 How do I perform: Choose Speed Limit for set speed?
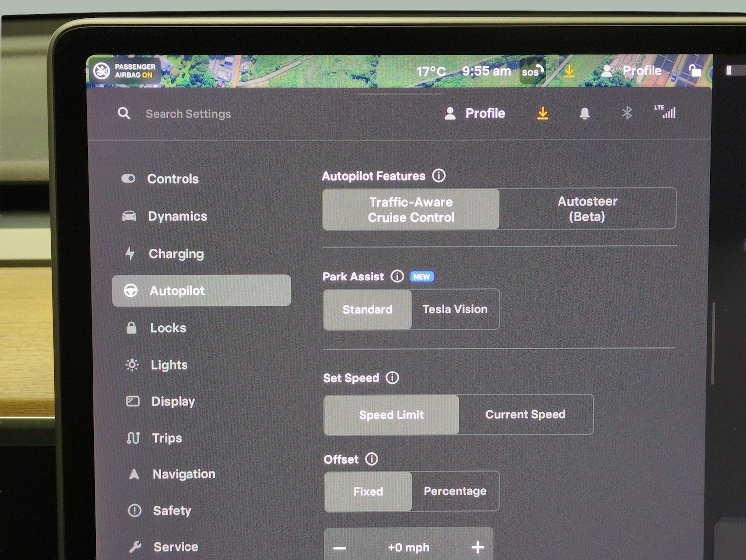click(391, 415)
